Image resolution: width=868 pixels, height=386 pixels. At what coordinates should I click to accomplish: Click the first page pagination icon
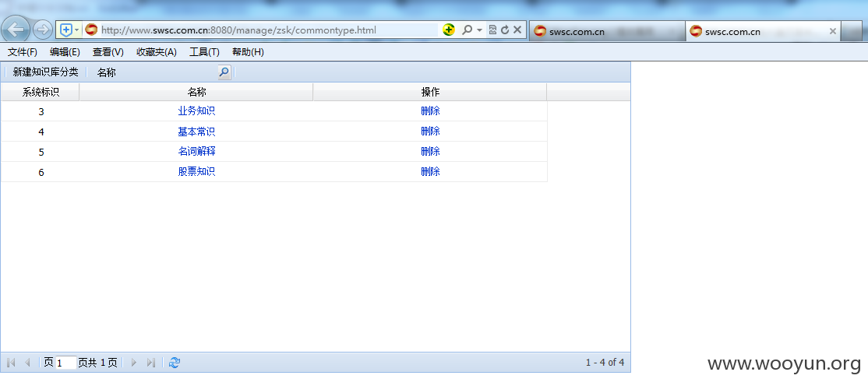[10, 363]
